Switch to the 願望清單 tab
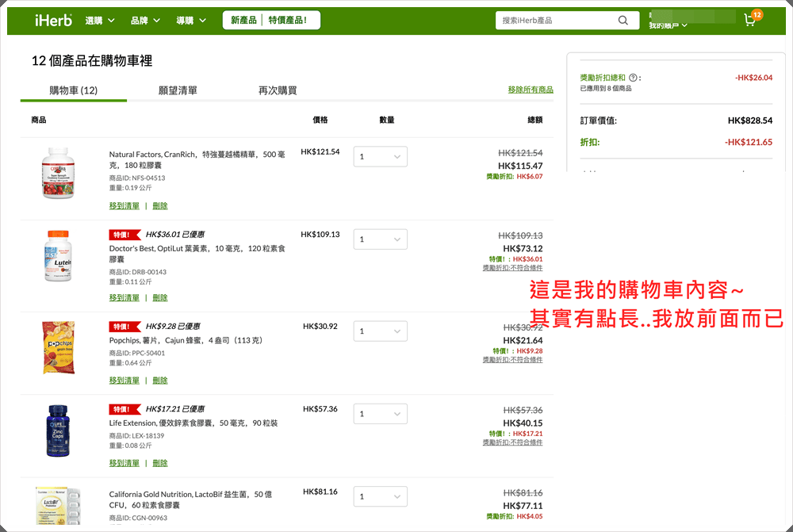The width and height of the screenshot is (793, 532). [178, 90]
